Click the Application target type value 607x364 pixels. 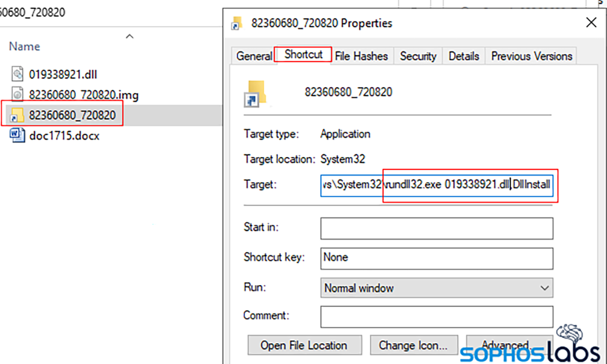pos(345,134)
